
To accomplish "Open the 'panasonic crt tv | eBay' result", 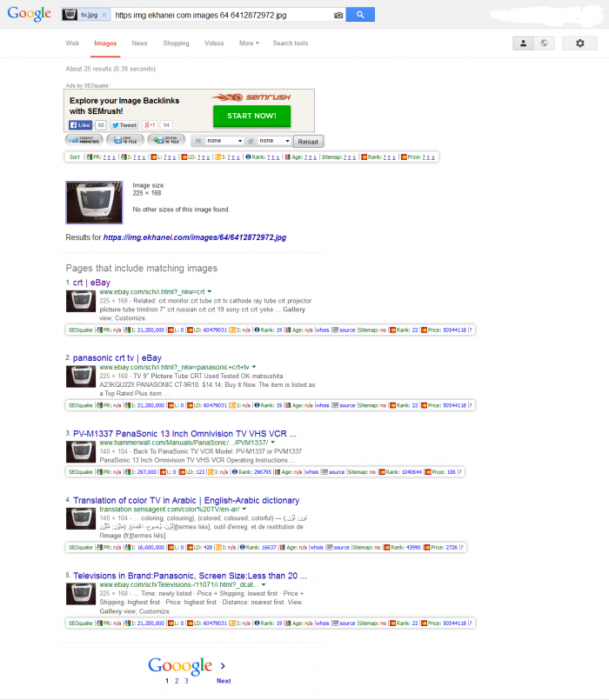I will (117, 358).
